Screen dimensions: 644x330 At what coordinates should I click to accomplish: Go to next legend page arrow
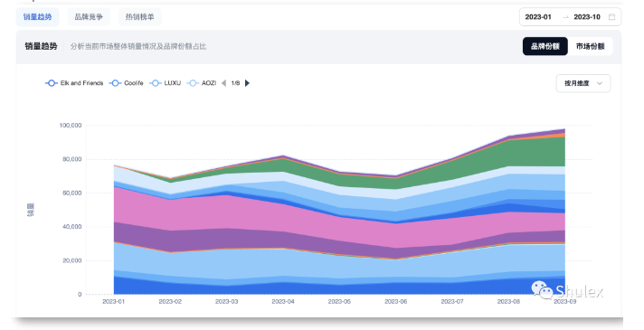point(247,83)
